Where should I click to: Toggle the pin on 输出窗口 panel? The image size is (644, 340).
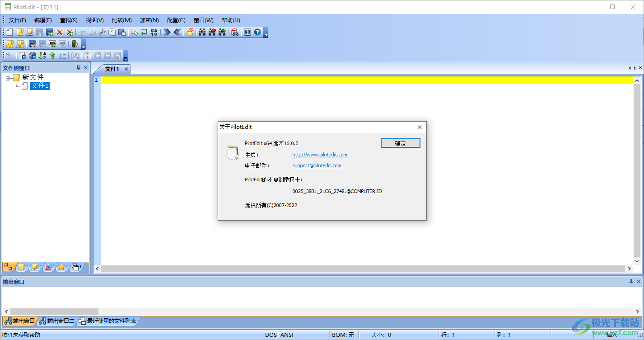click(x=631, y=282)
